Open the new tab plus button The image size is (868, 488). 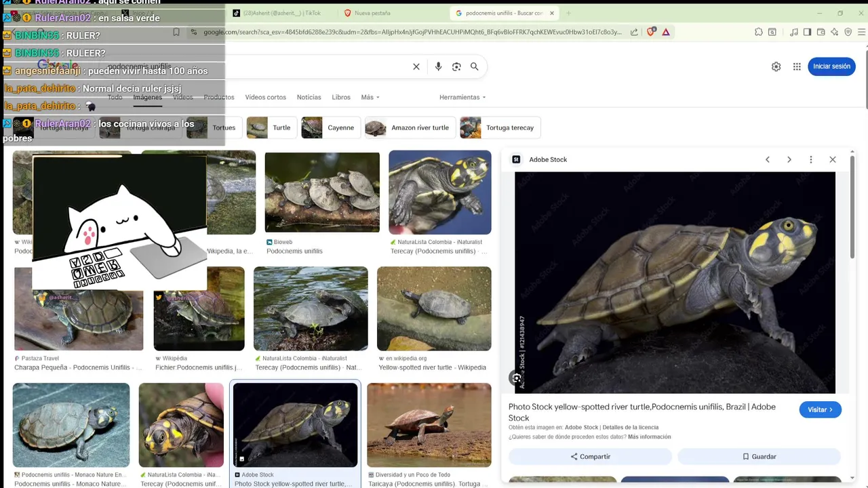(x=568, y=13)
